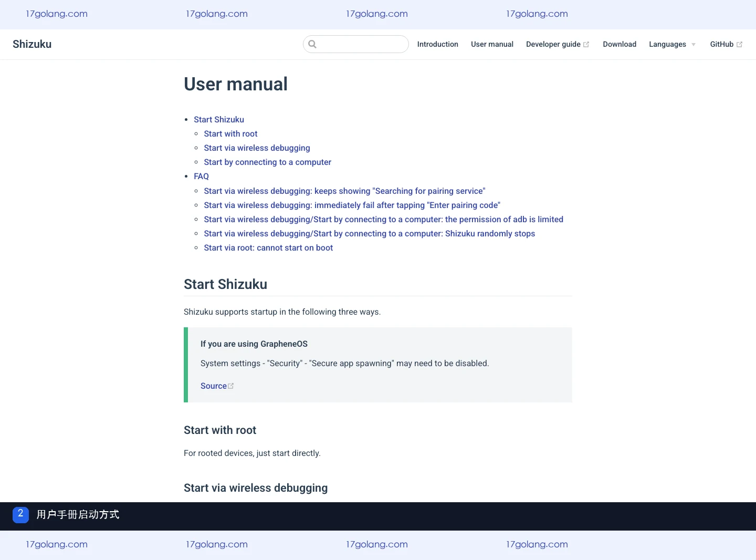Click the Secure app spawning instruction text
The height and width of the screenshot is (560, 756).
344,363
